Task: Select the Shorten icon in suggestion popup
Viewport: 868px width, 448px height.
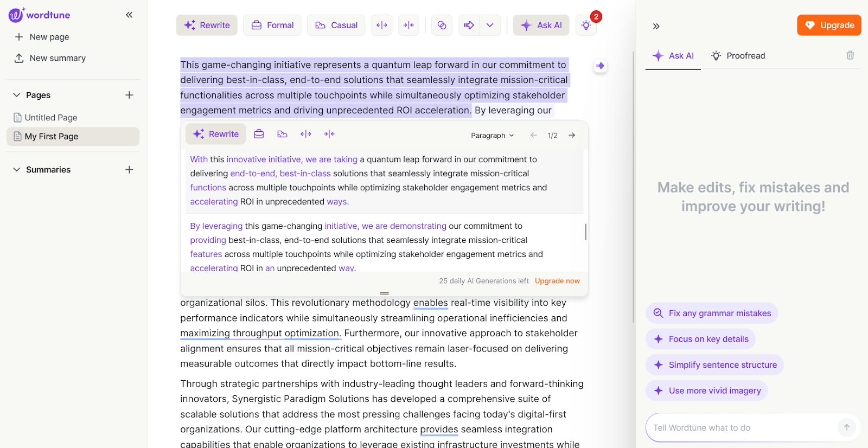Action: point(329,134)
